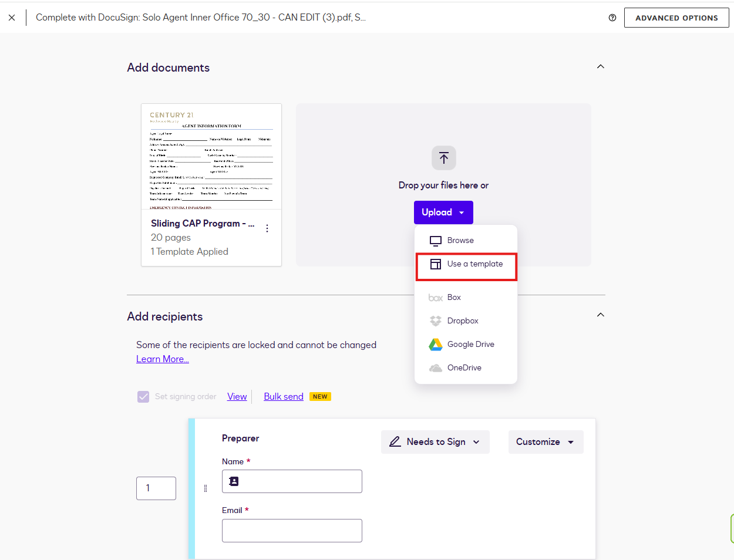Viewport: 734px width, 560px height.
Task: Click the 1 Template Applied text
Action: (190, 251)
